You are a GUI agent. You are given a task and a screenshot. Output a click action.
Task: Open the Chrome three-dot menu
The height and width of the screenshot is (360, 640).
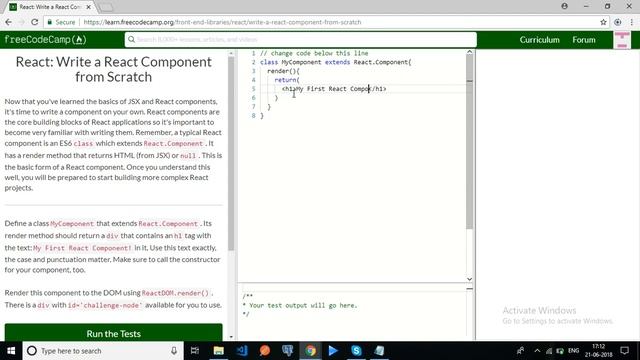coord(631,22)
